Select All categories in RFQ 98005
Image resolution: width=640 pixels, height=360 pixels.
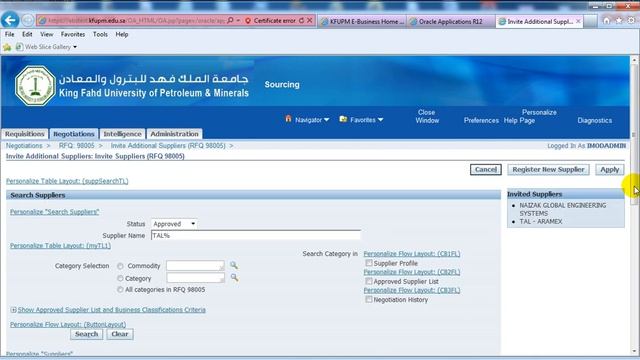pos(120,290)
